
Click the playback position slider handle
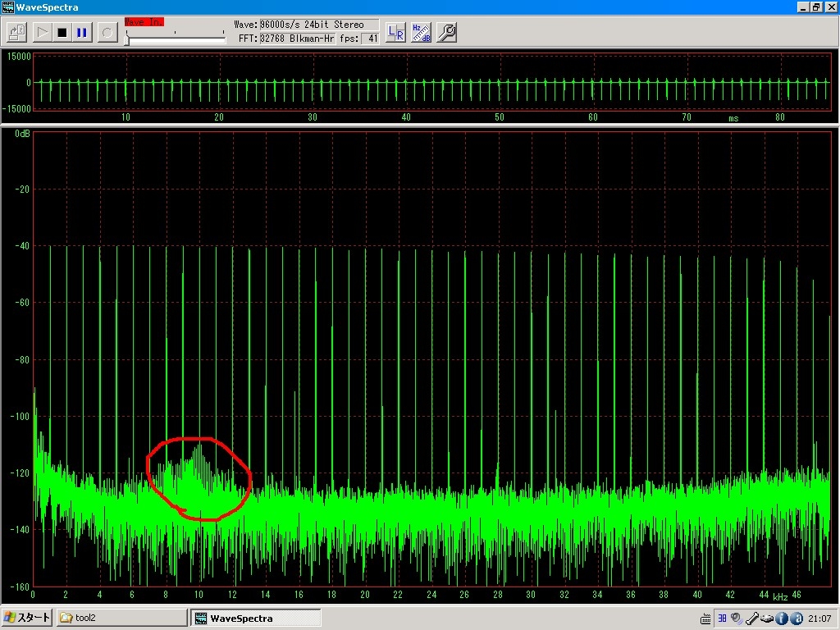pyautogui.click(x=127, y=39)
